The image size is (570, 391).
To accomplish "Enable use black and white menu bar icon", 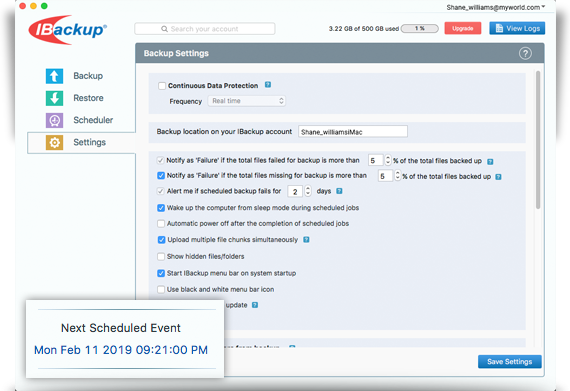I will coord(161,290).
